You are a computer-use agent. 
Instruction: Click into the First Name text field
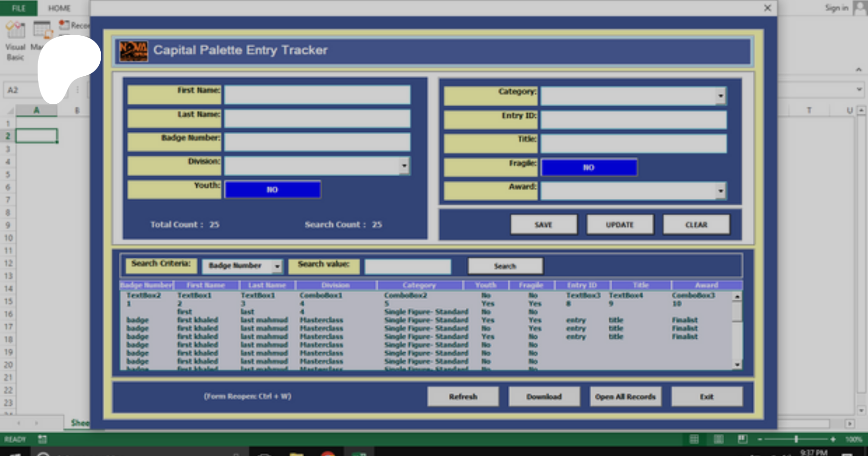(x=317, y=95)
